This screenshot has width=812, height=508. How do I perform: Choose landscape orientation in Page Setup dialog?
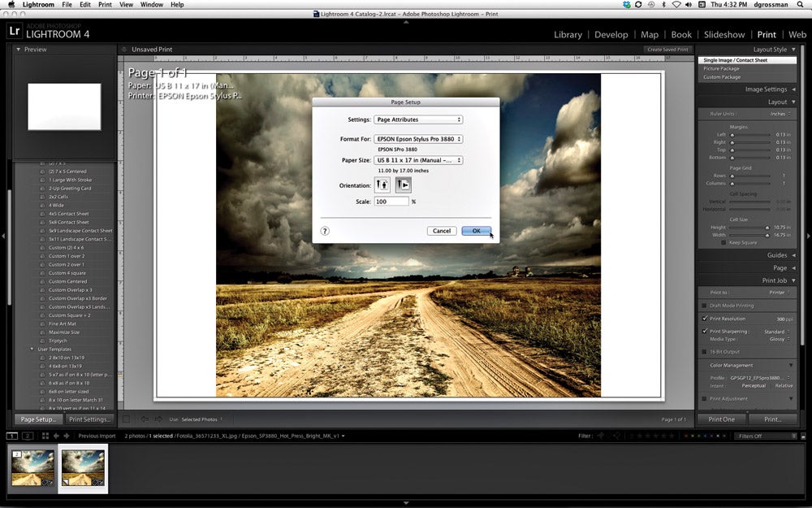[x=404, y=185]
